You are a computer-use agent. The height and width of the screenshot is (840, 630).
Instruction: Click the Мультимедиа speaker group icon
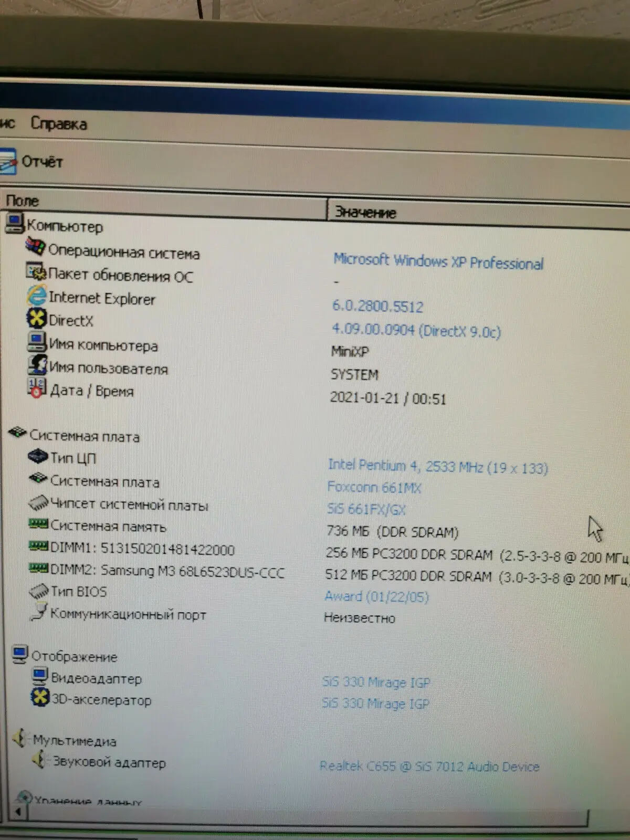point(20,738)
